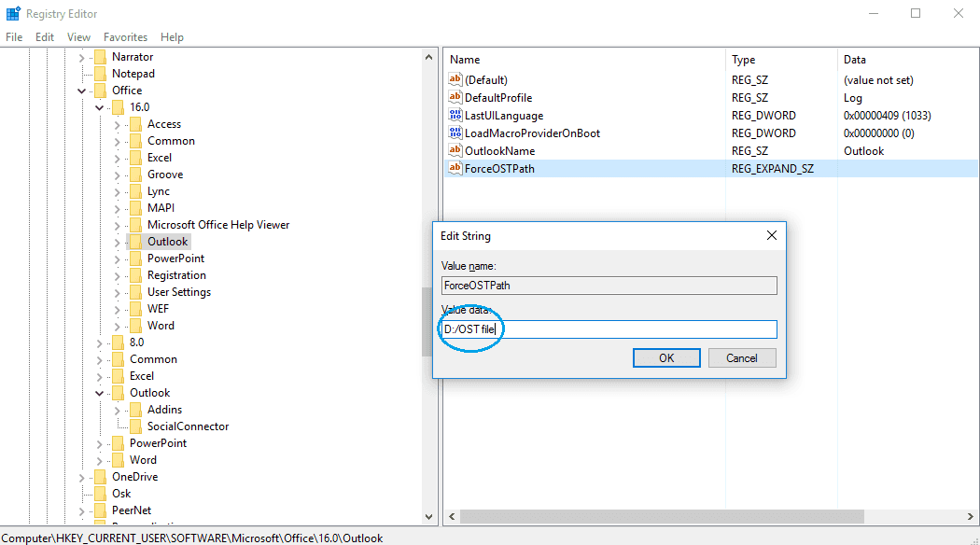Image resolution: width=980 pixels, height=545 pixels.
Task: Open the Help menu
Action: (172, 37)
